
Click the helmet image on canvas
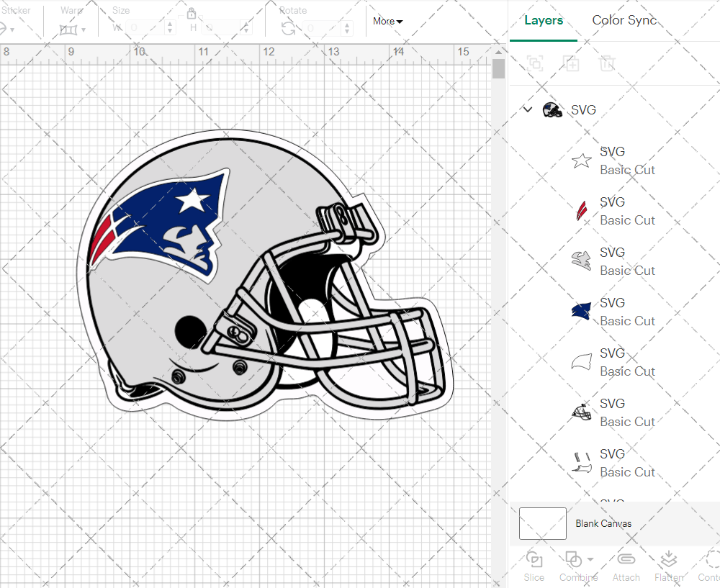(265, 275)
